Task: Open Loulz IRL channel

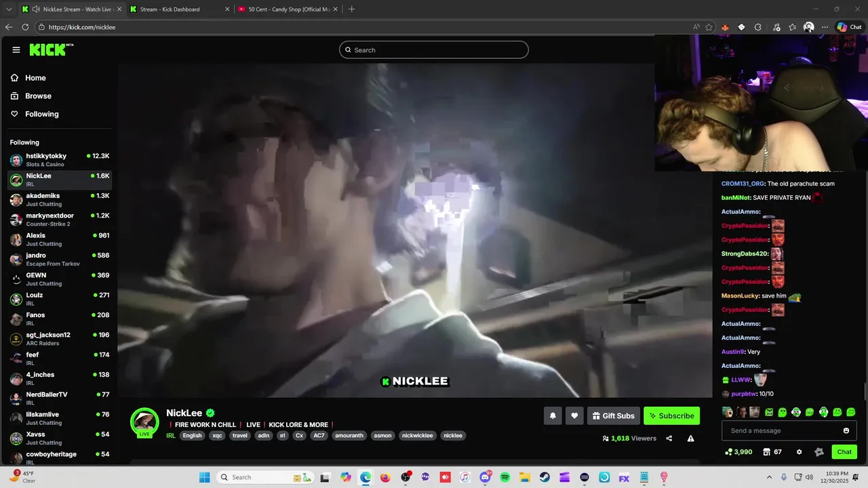Action: coord(60,299)
